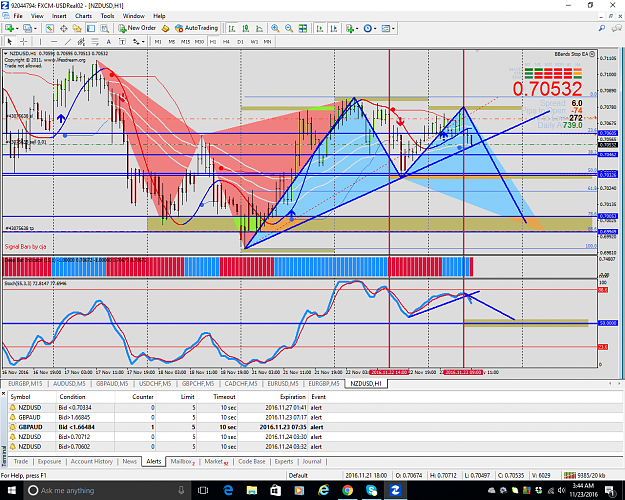Select the horizontal line drawing tool
625x500 pixels.
coord(54,41)
